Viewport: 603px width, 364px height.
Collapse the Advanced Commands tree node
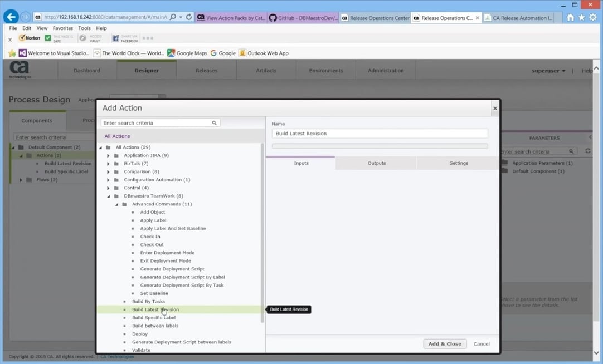click(x=117, y=204)
